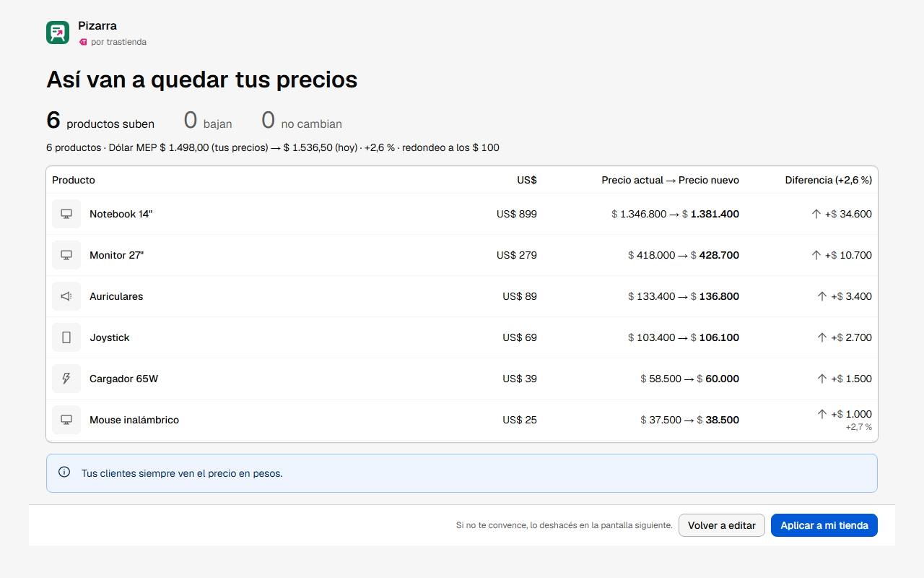This screenshot has width=924, height=578.
Task: Click the "Producto" column header
Action: tap(74, 180)
